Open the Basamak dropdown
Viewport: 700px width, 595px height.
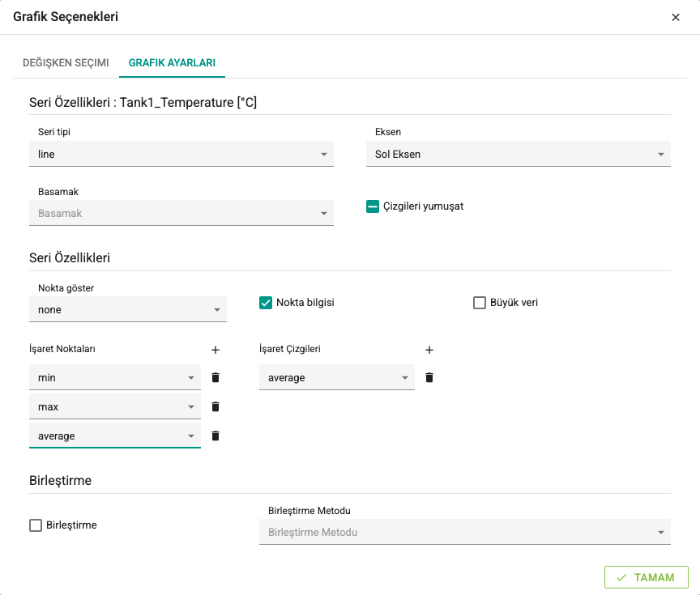(x=181, y=213)
